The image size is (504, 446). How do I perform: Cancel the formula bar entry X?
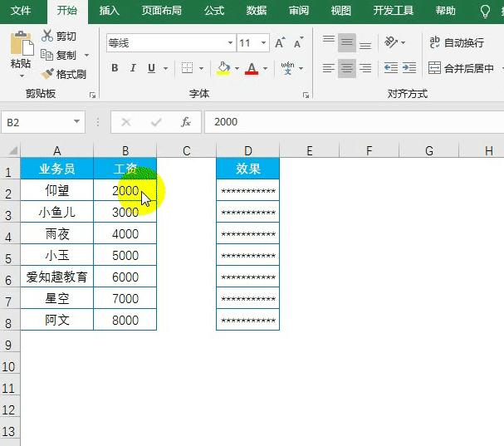click(126, 122)
